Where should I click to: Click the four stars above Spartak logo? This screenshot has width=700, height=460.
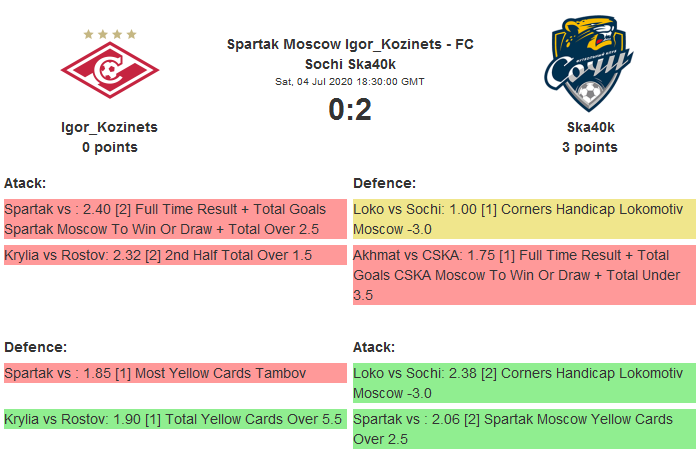point(110,34)
